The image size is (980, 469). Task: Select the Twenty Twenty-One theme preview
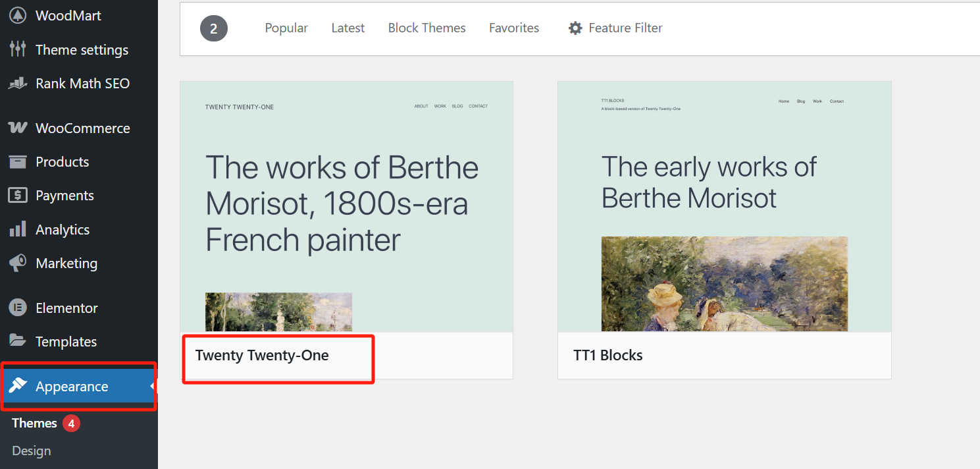click(x=346, y=206)
